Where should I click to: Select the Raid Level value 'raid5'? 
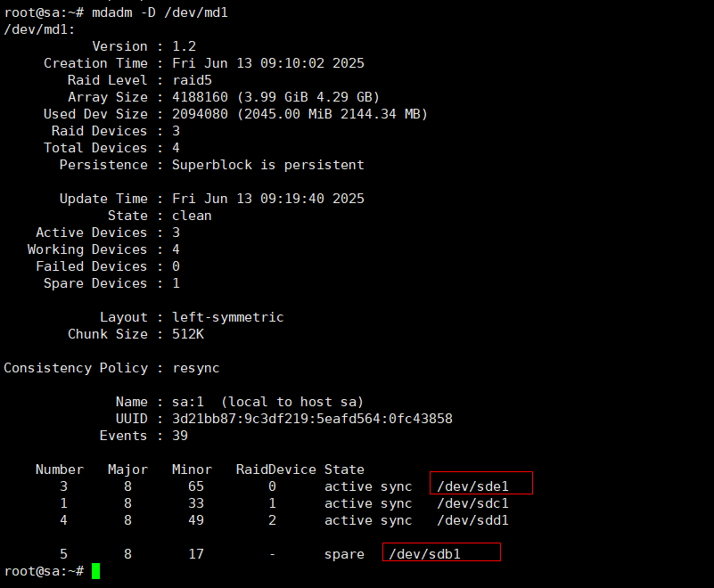point(193,80)
